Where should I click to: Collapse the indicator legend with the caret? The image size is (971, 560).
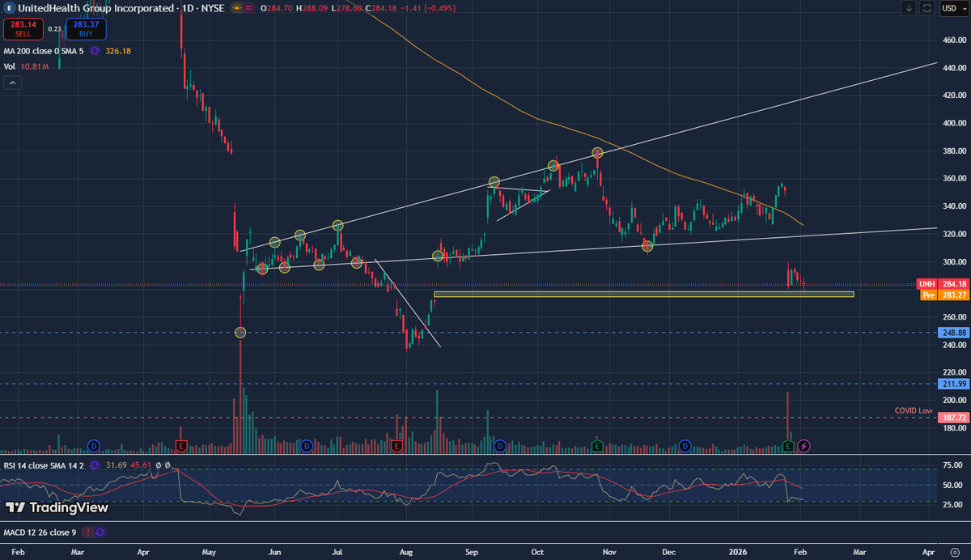11,82
